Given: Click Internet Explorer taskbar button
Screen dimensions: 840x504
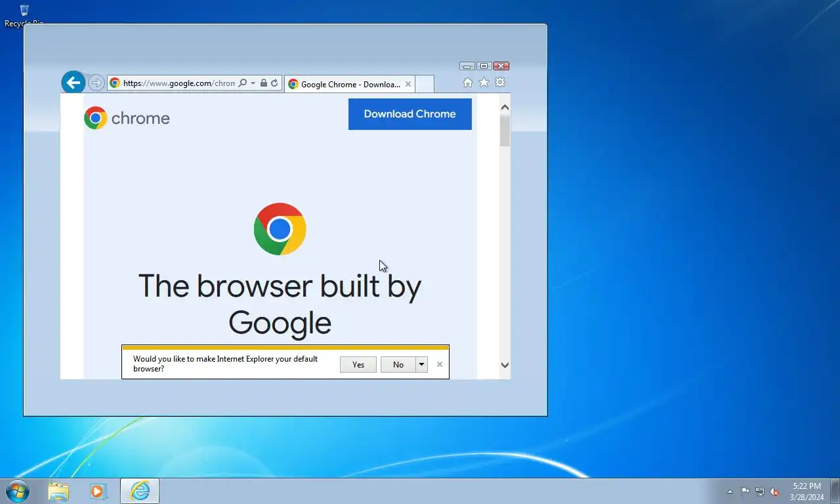Looking at the screenshot, I should pyautogui.click(x=140, y=491).
